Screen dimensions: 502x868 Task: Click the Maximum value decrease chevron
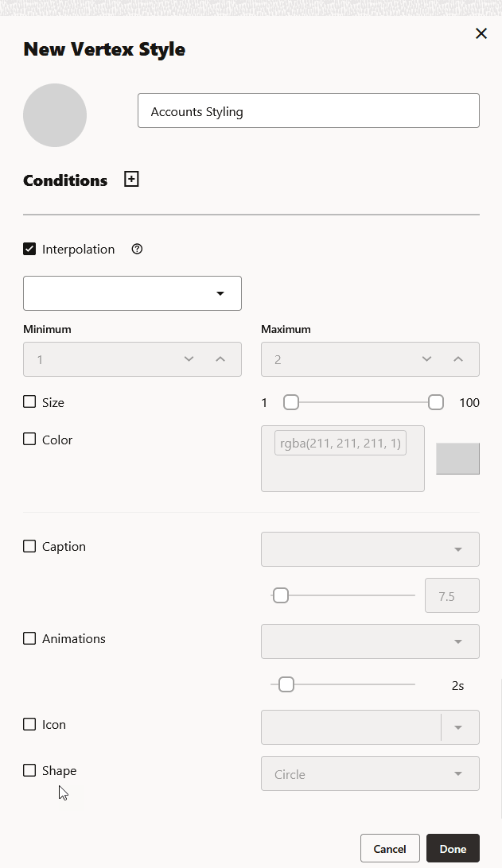click(x=426, y=359)
